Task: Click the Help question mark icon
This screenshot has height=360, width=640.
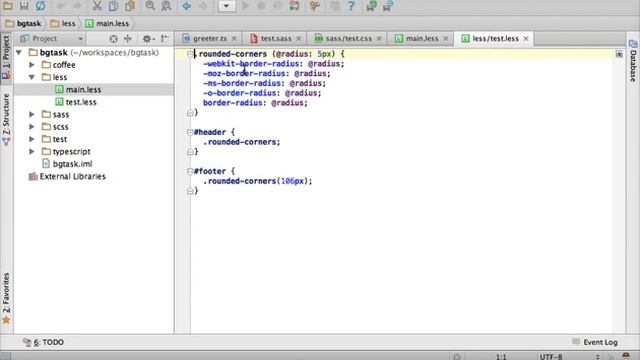Action: (x=351, y=6)
